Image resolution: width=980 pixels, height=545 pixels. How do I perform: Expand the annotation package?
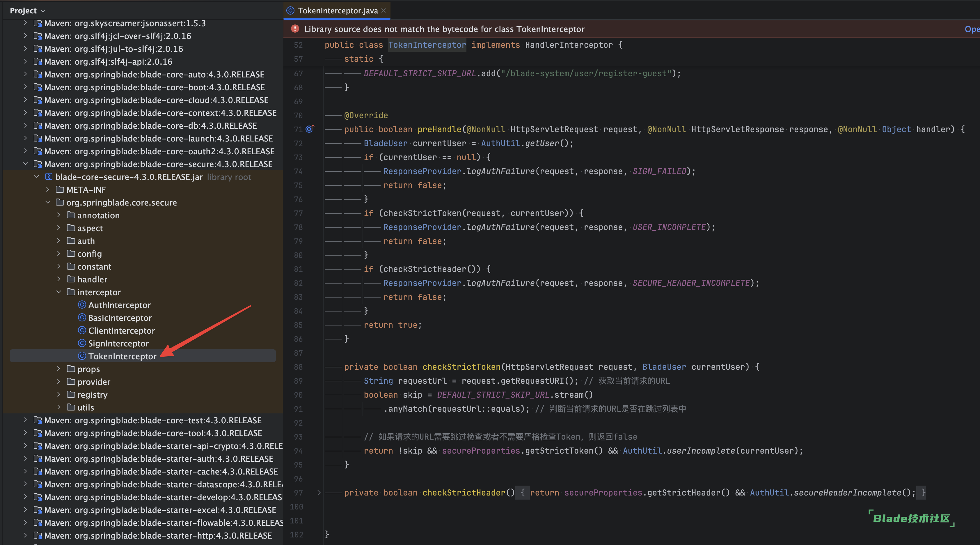click(x=58, y=215)
